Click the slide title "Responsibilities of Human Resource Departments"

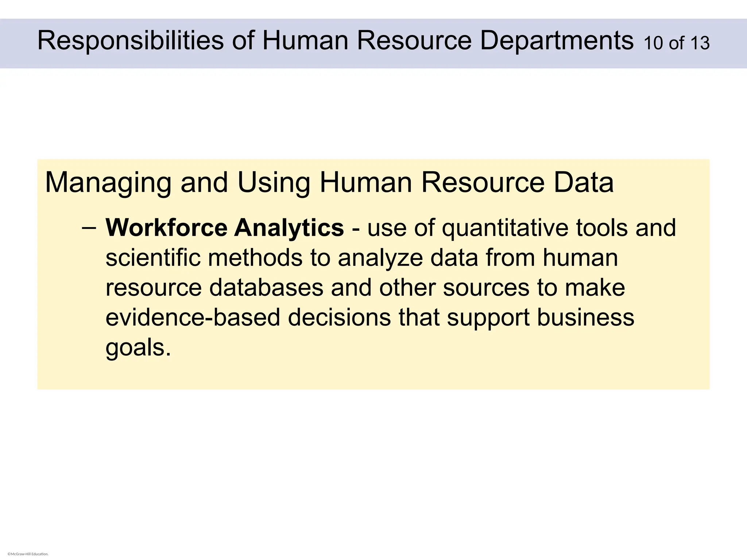(x=335, y=40)
